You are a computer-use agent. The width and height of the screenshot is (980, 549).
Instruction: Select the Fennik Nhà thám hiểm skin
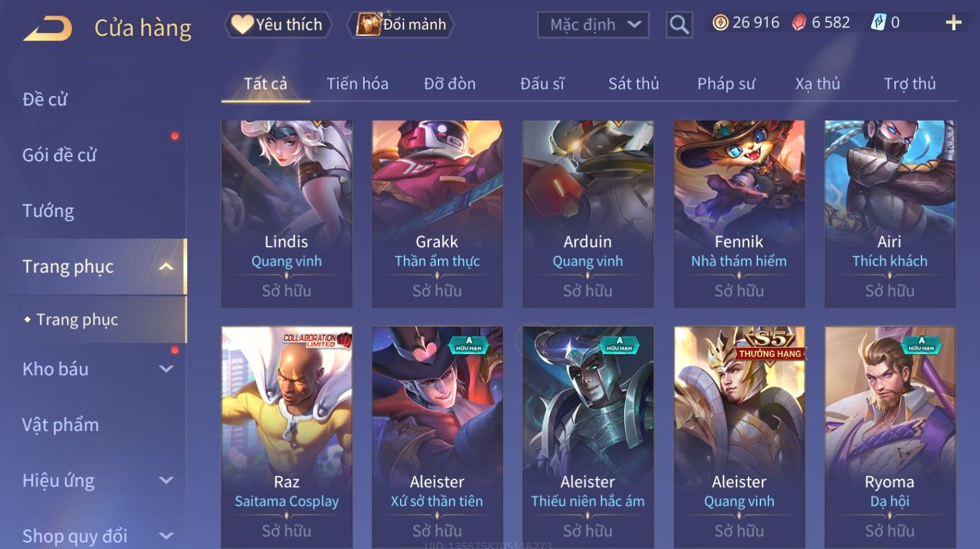click(x=739, y=214)
